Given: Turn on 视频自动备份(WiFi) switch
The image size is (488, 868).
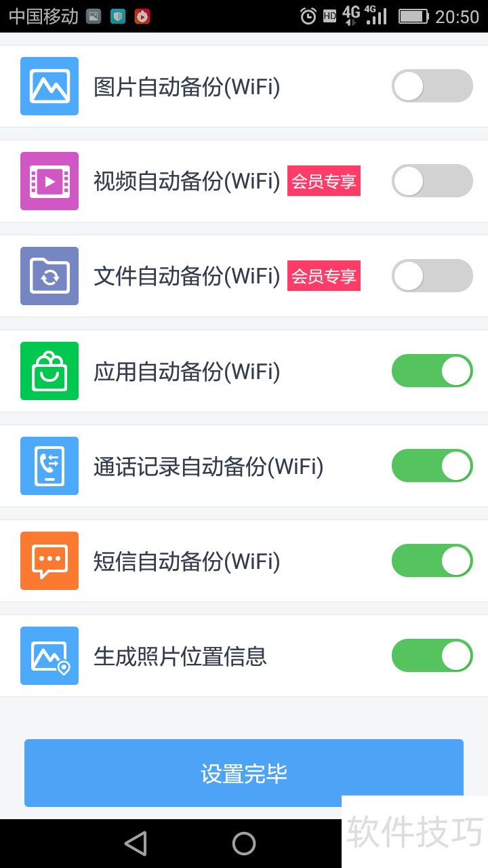Looking at the screenshot, I should coord(432,181).
